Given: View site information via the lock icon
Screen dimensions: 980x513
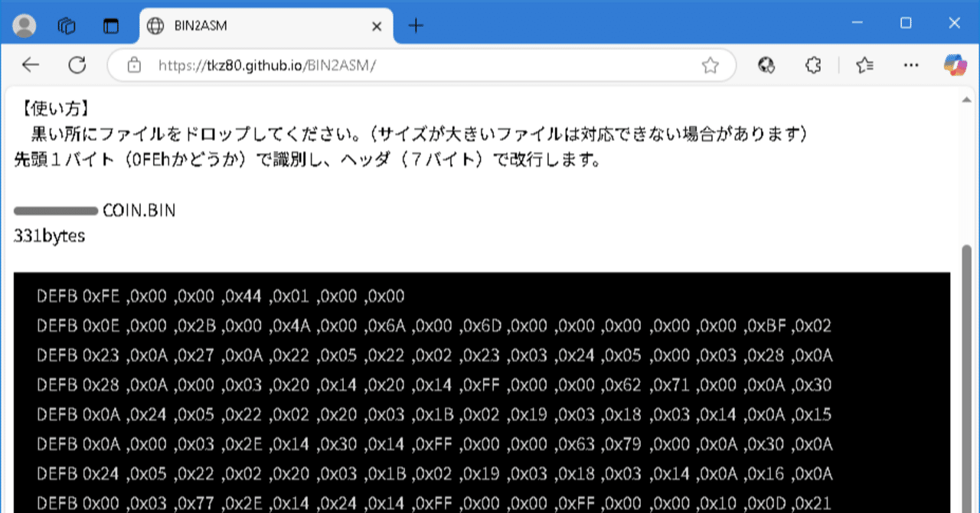Looking at the screenshot, I should (133, 65).
